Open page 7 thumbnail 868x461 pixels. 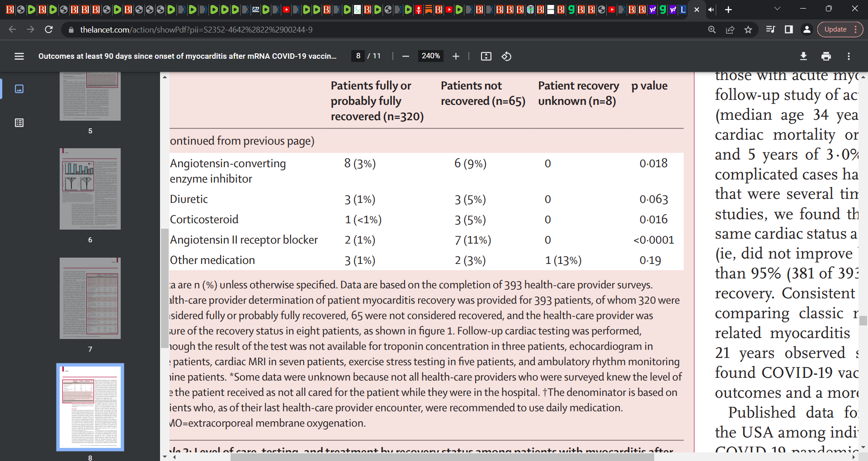click(90, 298)
